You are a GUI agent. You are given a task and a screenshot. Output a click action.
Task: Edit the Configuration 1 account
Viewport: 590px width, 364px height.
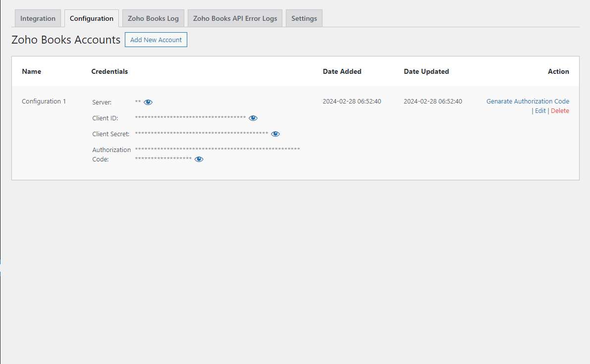(x=540, y=110)
